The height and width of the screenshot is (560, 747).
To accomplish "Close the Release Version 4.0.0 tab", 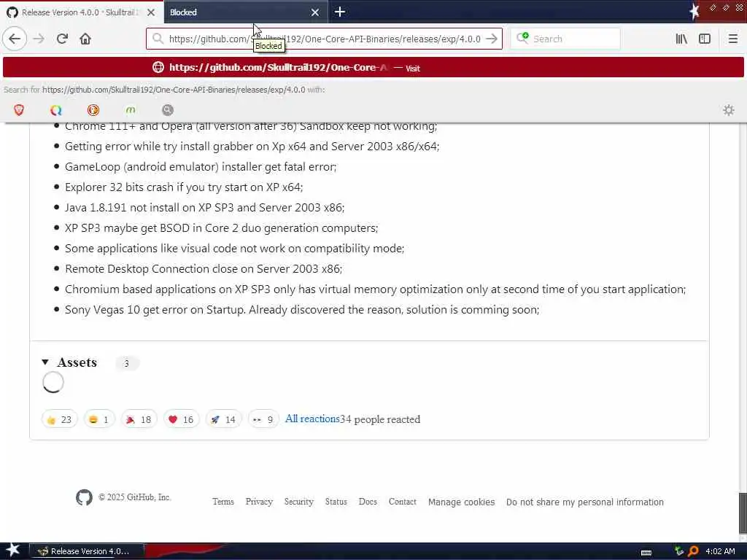I will 151,12.
